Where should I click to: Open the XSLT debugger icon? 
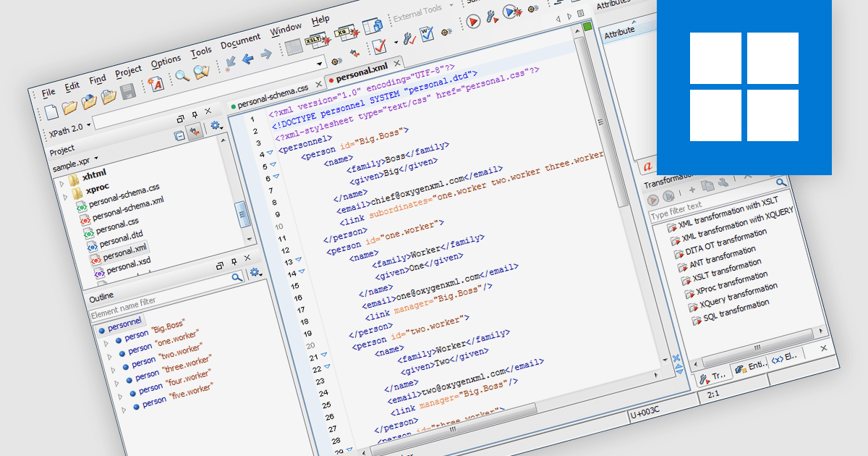tap(316, 41)
